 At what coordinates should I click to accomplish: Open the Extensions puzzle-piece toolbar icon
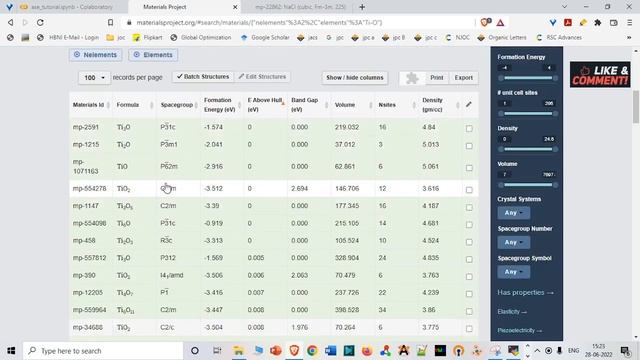(598, 22)
